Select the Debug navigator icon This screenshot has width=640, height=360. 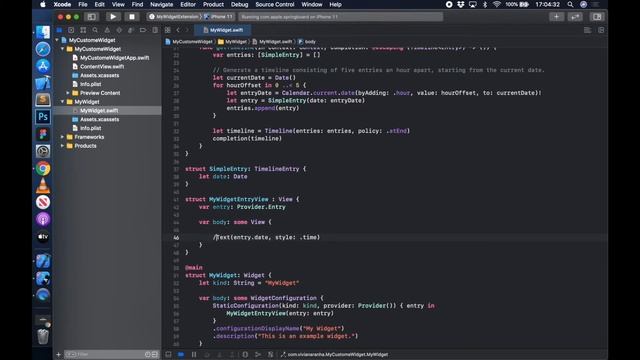coord(131,30)
